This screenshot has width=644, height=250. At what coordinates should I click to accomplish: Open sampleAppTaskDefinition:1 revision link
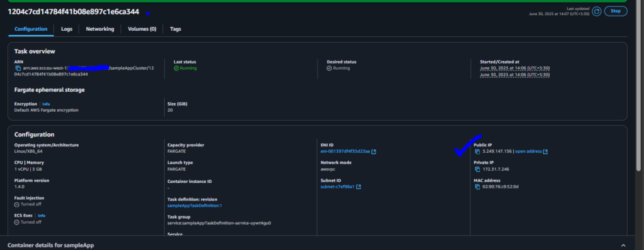click(x=195, y=205)
